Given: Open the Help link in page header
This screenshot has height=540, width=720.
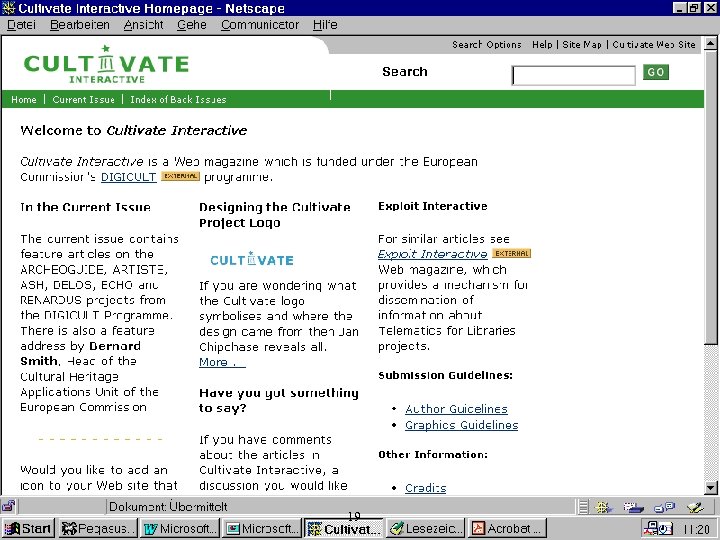Looking at the screenshot, I should coord(542,45).
